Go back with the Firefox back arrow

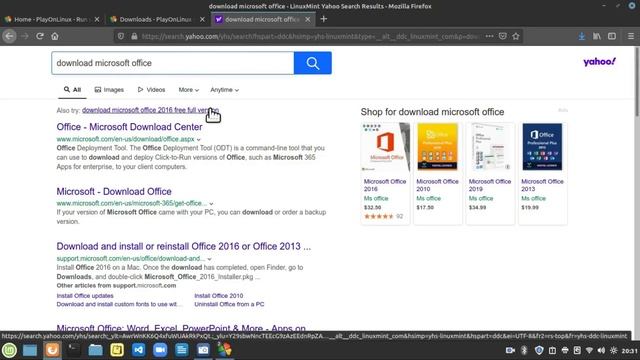click(x=9, y=36)
